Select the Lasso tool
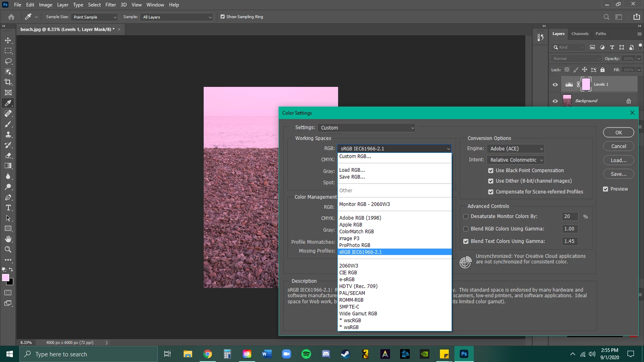 coord(8,61)
